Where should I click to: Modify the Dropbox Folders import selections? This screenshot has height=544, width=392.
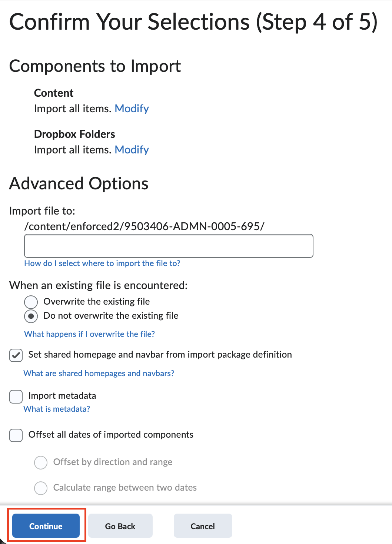(132, 150)
